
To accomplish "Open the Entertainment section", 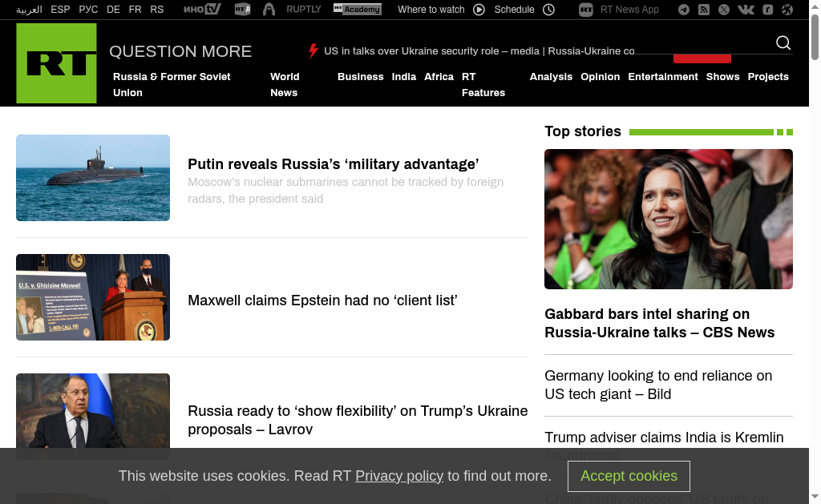I will pos(663,76).
